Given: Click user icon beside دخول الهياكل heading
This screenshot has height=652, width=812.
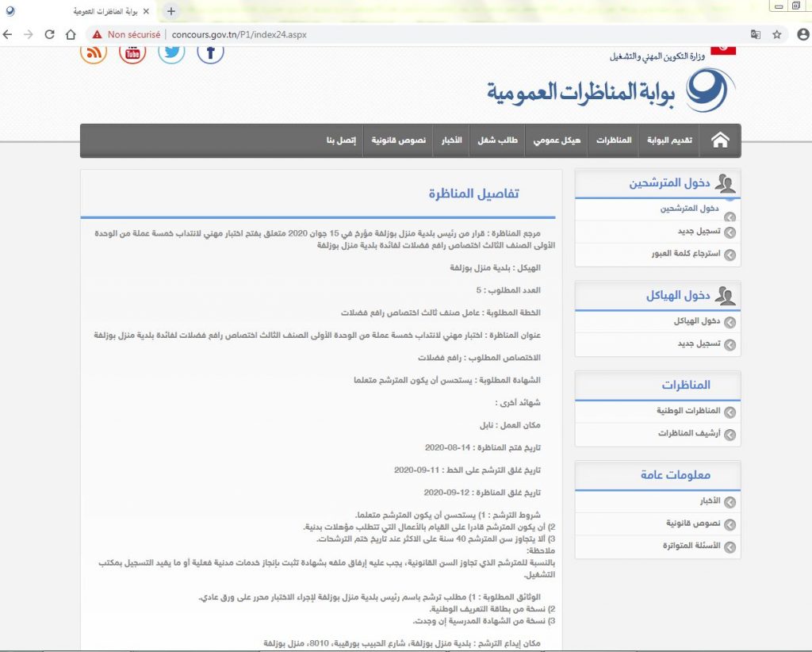Looking at the screenshot, I should (725, 296).
